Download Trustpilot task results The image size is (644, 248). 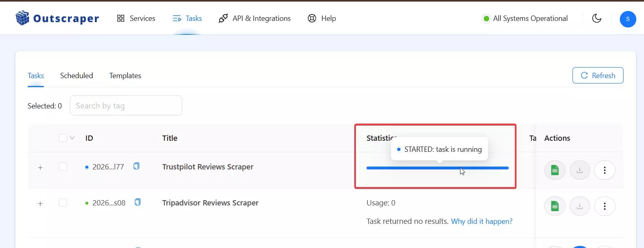[579, 170]
